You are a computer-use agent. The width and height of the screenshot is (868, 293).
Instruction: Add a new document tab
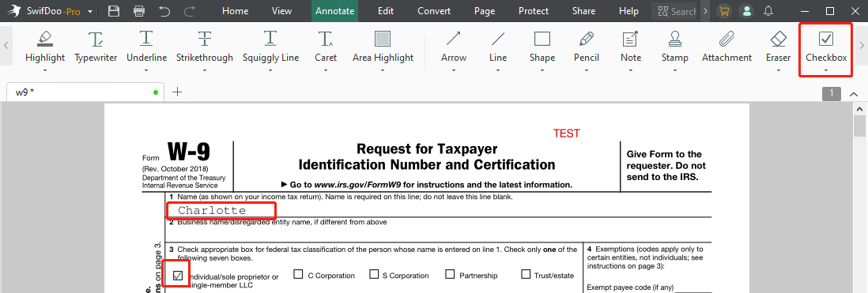tap(177, 92)
